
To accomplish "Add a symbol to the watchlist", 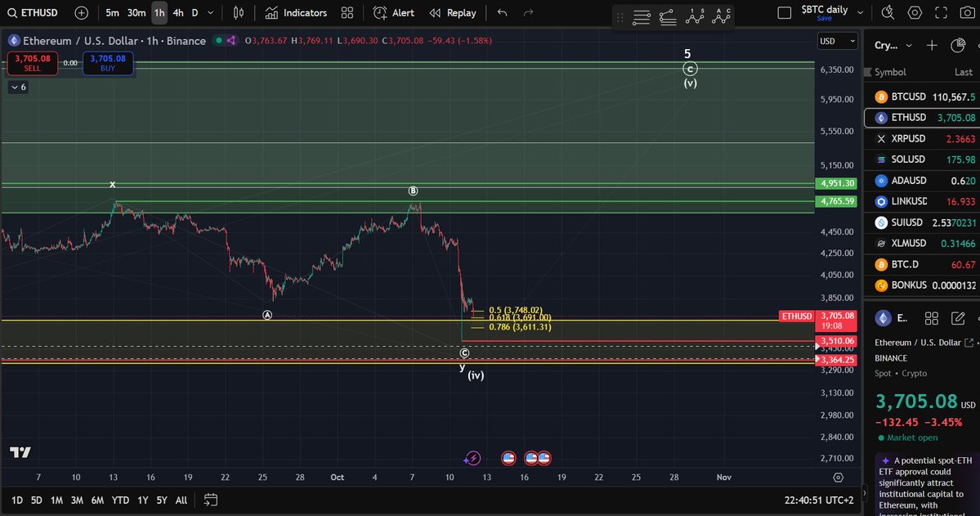I will pyautogui.click(x=932, y=45).
